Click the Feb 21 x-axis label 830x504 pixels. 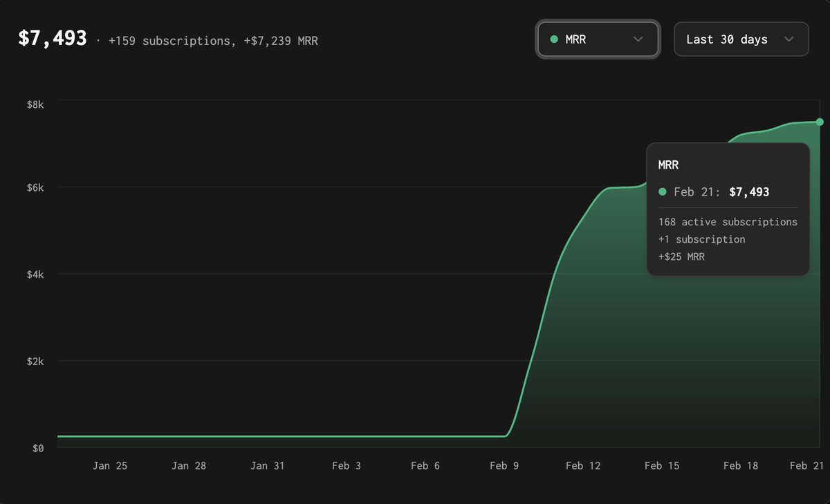pyautogui.click(x=807, y=466)
